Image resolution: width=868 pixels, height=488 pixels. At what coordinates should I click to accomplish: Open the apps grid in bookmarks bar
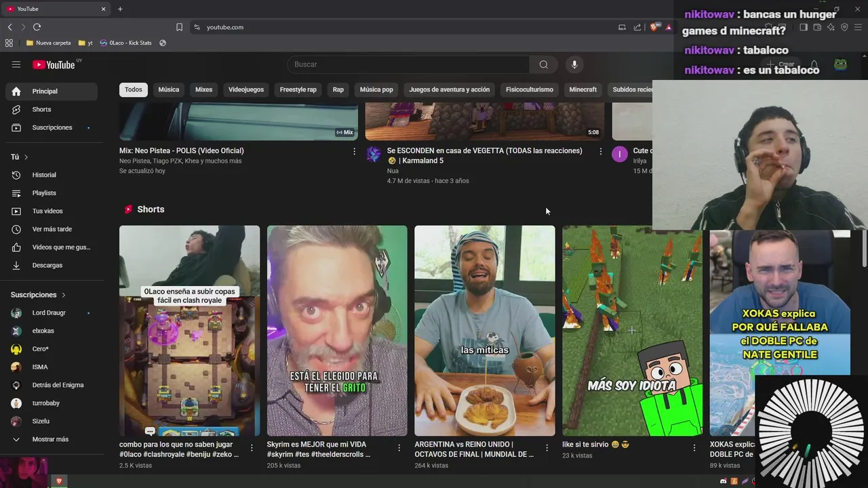coord(9,43)
